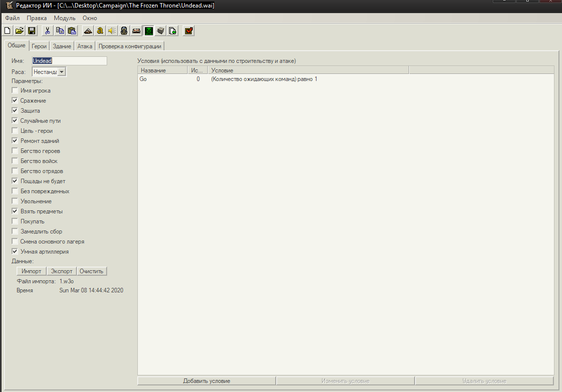The image size is (562, 392).
Task: Open the Окно menu
Action: tap(90, 18)
